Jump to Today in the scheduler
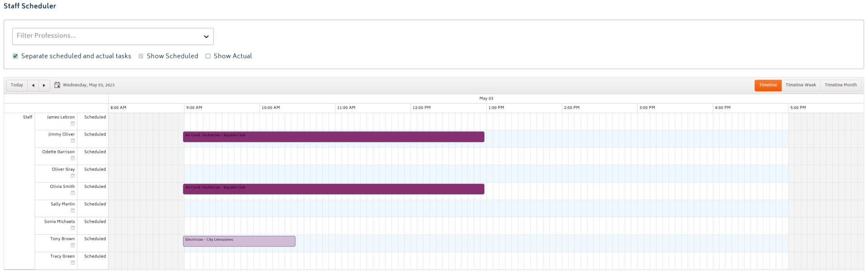This screenshot has height=276, width=868. click(17, 85)
